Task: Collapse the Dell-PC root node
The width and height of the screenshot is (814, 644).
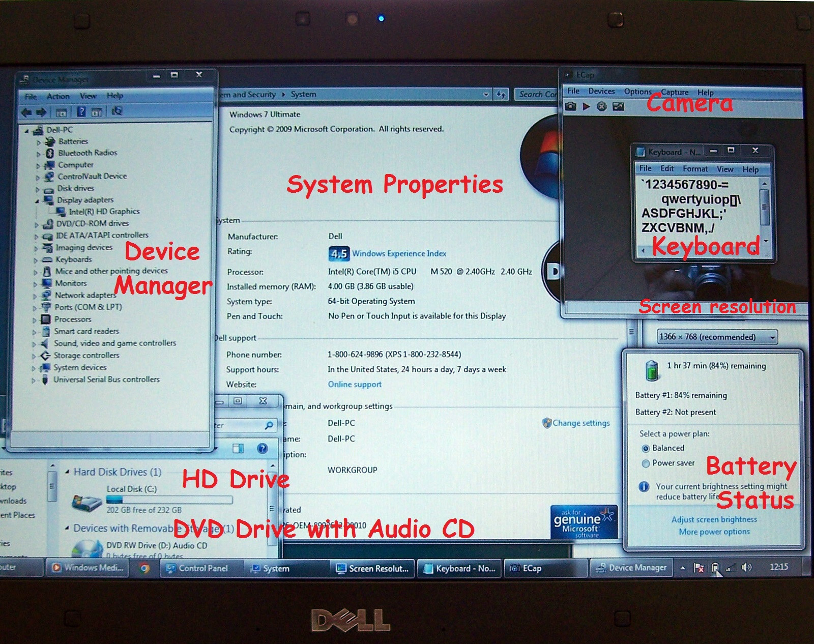Action: pos(27,131)
